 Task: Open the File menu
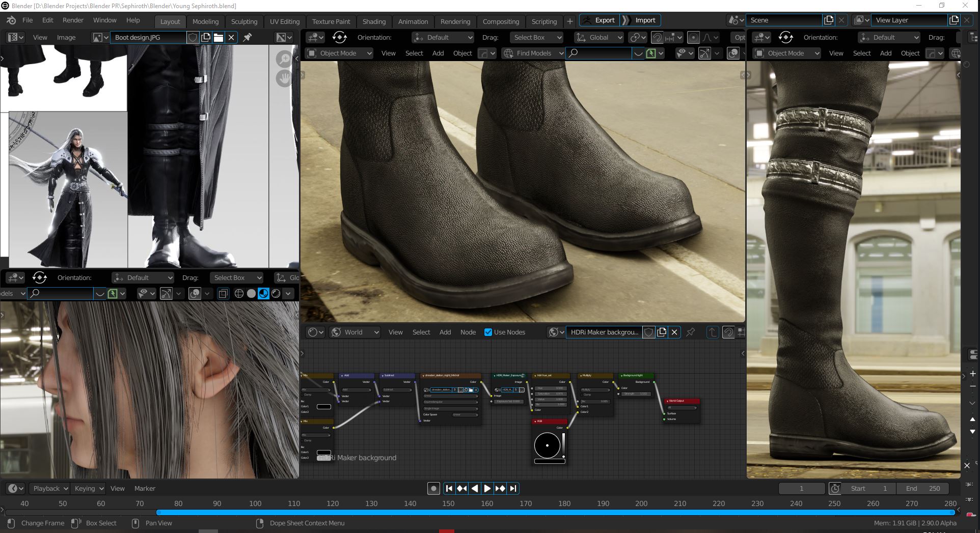pos(28,20)
